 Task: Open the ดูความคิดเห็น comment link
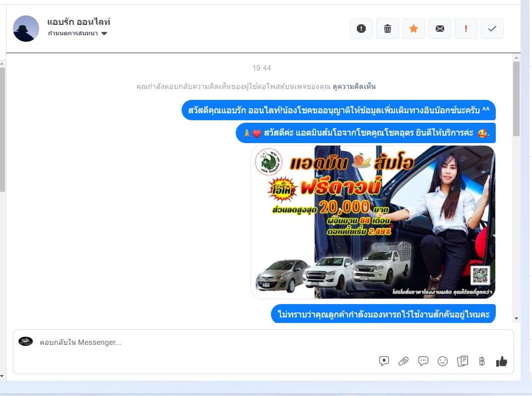[x=354, y=86]
